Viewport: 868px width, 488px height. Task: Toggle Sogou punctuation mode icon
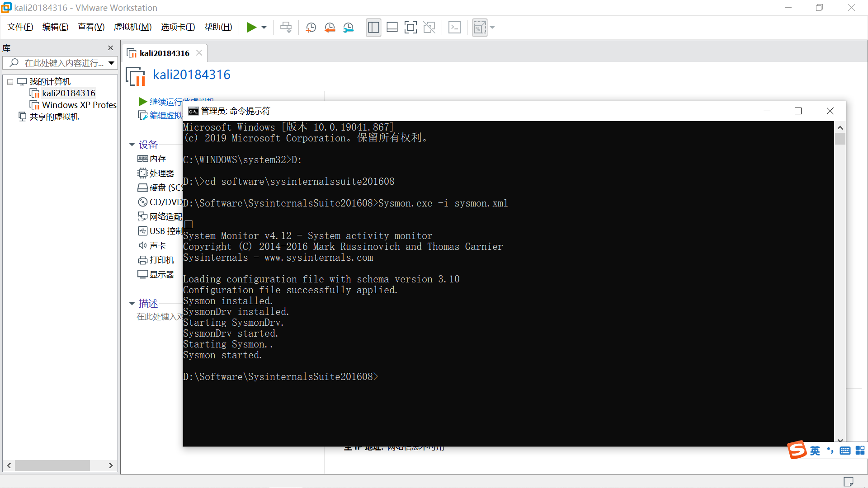pos(830,450)
